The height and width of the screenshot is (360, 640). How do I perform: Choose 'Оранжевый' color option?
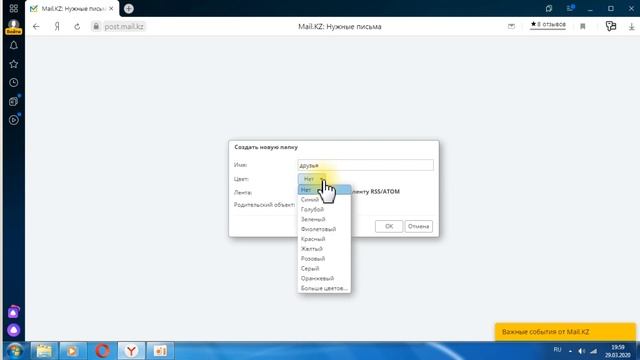click(324, 278)
